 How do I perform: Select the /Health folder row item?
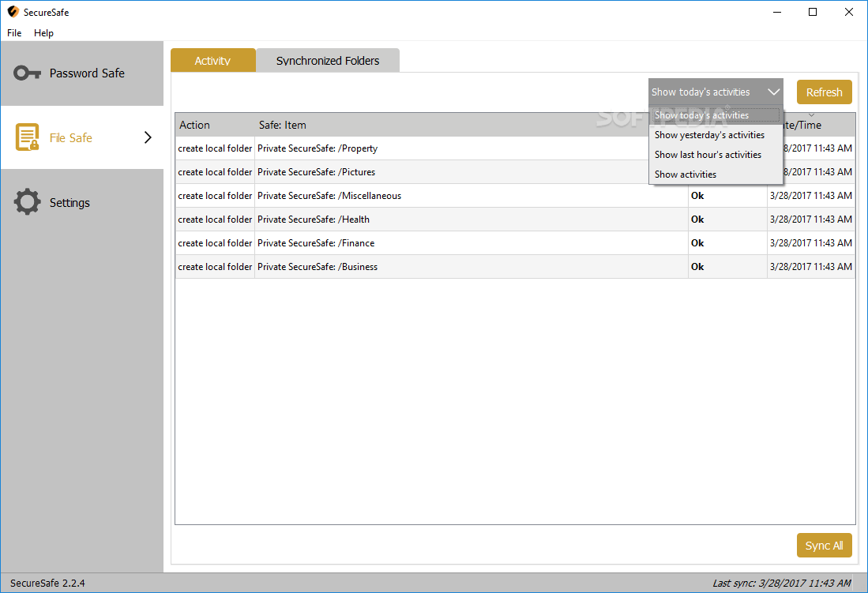314,220
